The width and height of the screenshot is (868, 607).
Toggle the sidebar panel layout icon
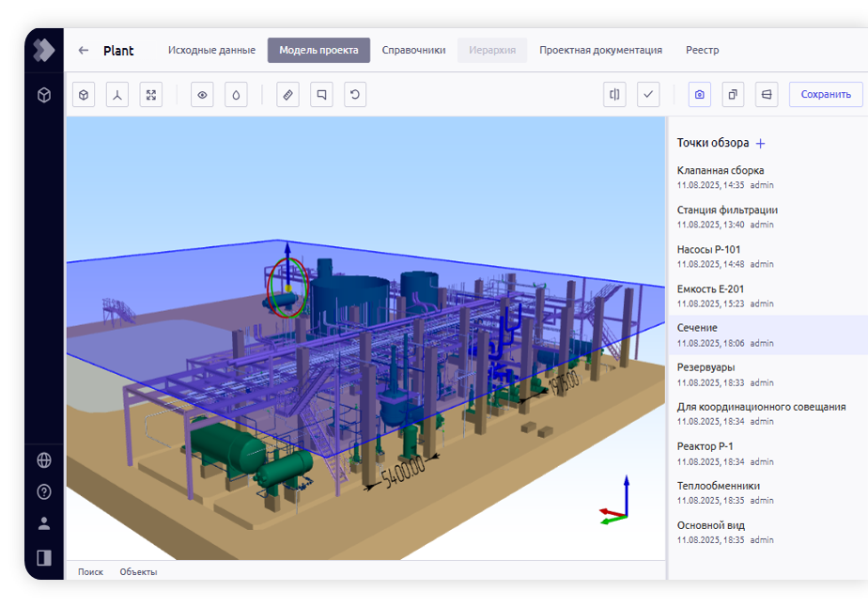(x=44, y=558)
